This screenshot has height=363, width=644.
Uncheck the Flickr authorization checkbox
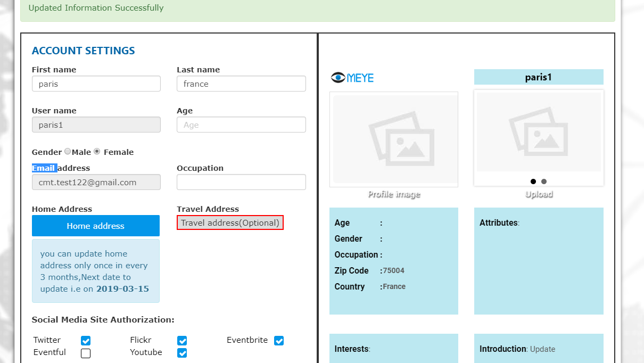click(182, 341)
